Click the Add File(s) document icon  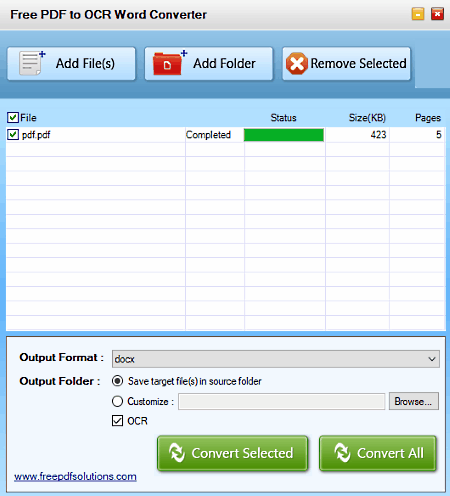click(32, 63)
